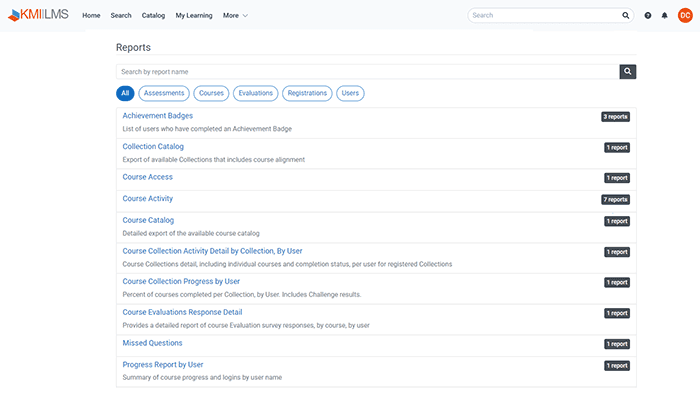The height and width of the screenshot is (393, 700).
Task: Open Course Collection Activity Detail report
Action: pos(212,251)
